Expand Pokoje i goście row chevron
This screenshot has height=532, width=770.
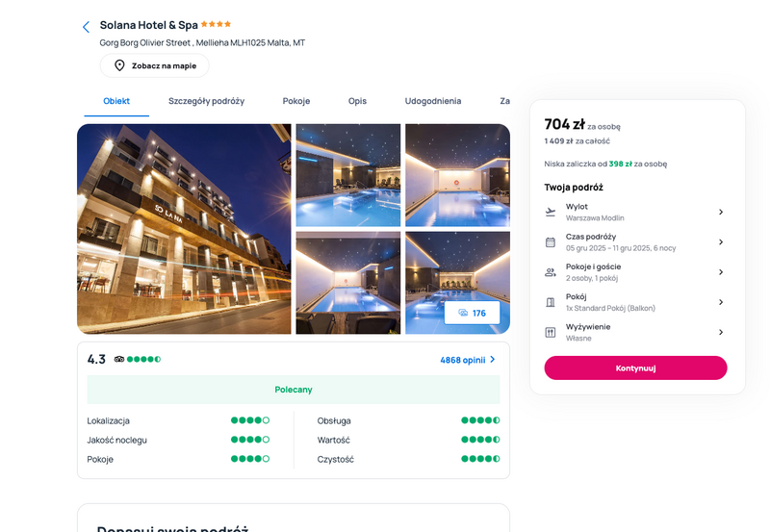tap(721, 272)
